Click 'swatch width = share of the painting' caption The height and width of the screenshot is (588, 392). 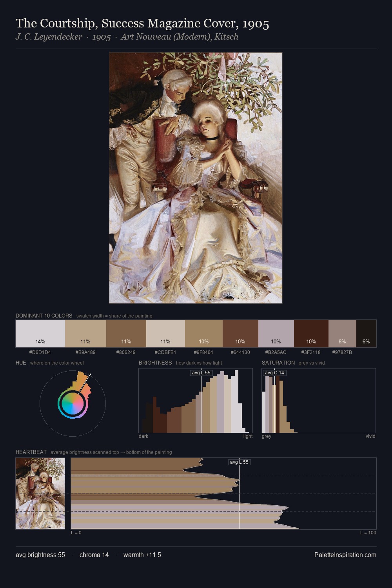click(x=114, y=316)
